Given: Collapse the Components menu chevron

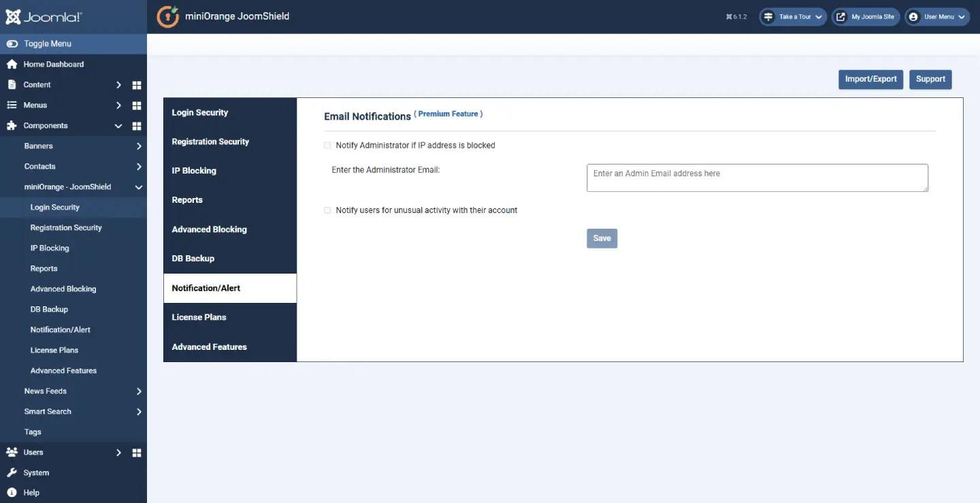Looking at the screenshot, I should pos(118,126).
